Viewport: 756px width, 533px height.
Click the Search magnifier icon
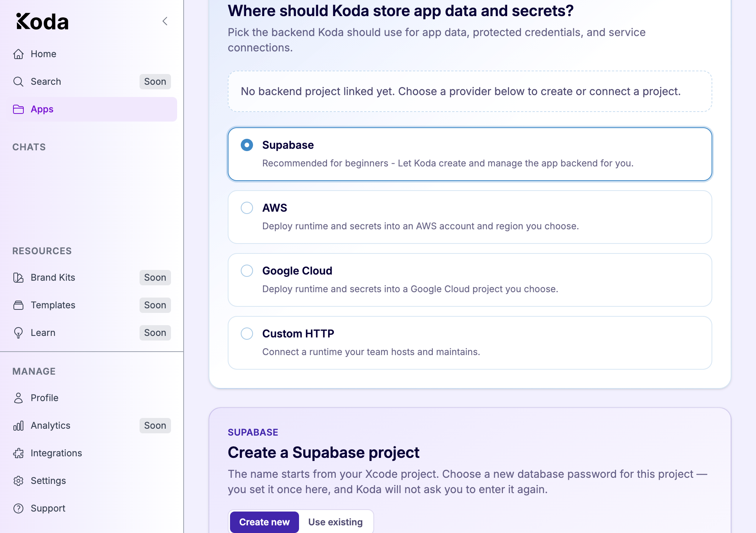point(18,82)
